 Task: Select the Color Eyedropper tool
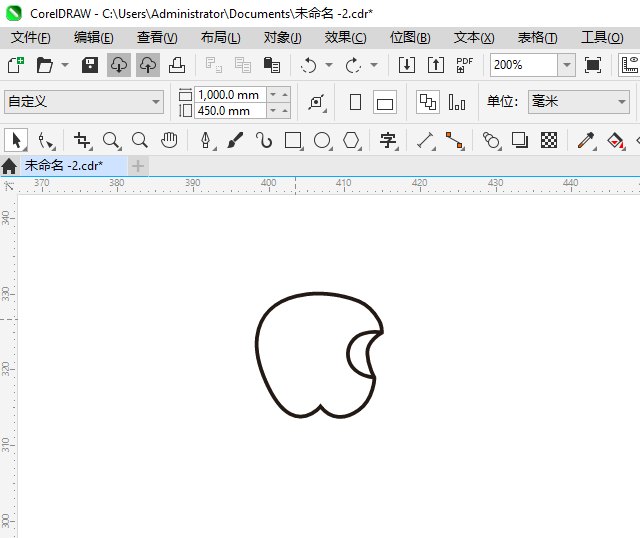pos(587,140)
